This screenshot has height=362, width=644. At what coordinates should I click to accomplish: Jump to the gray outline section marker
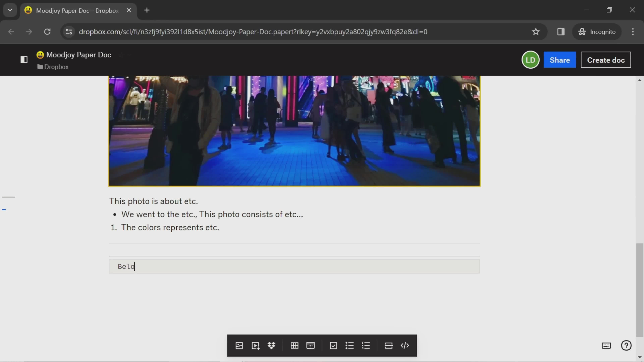pos(9,197)
